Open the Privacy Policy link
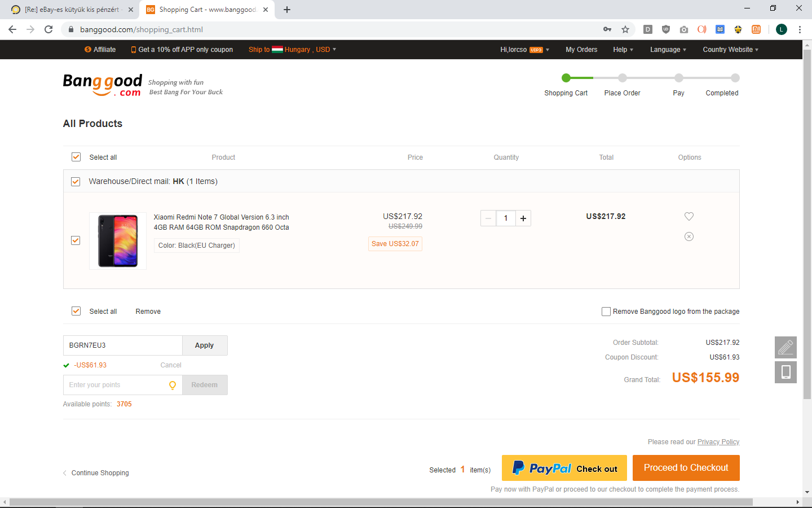 [x=718, y=442]
